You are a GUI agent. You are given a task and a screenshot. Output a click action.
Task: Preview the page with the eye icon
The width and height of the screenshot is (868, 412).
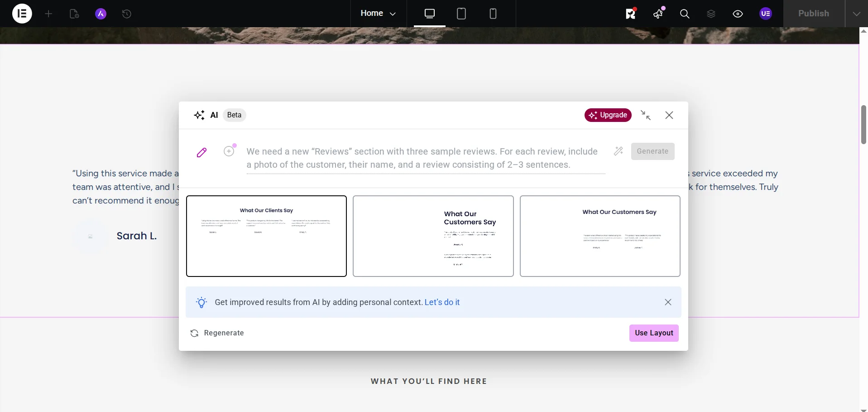click(738, 14)
